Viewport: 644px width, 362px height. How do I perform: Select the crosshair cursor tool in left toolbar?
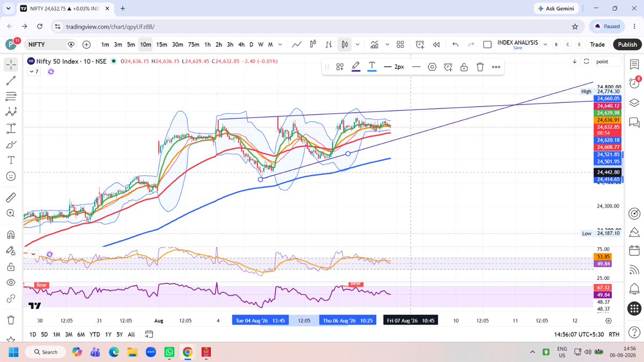(x=11, y=65)
